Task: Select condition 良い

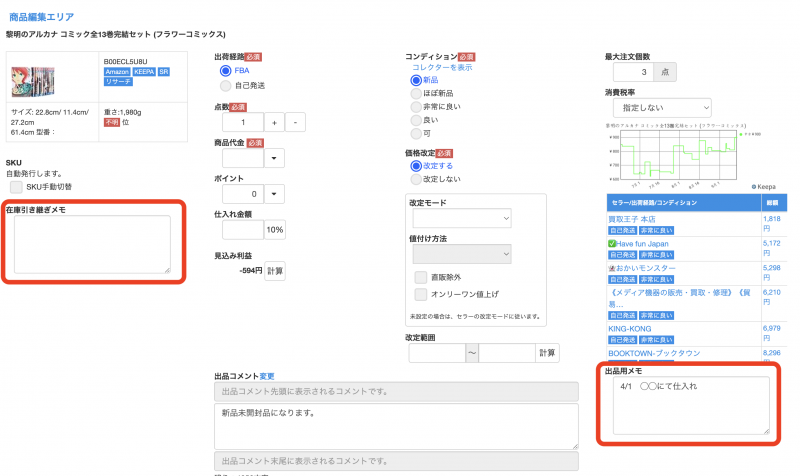Action: (416, 120)
